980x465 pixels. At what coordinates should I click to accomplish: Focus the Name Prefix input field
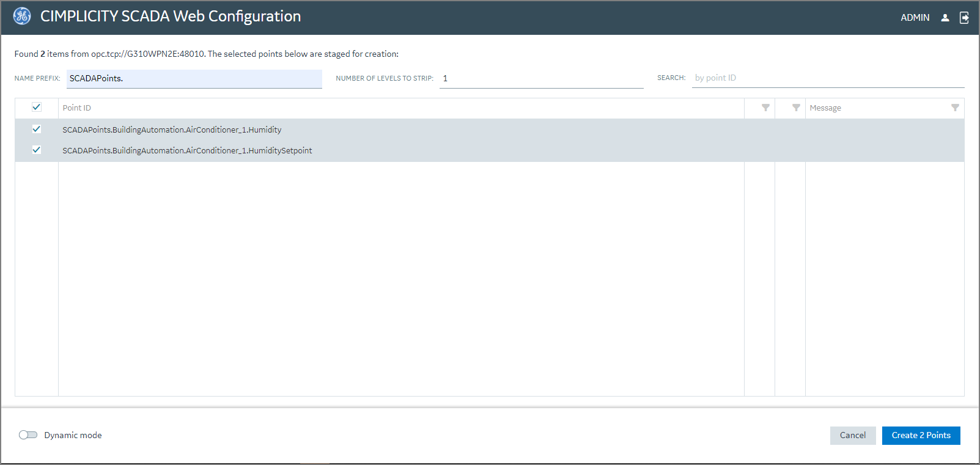tap(194, 78)
